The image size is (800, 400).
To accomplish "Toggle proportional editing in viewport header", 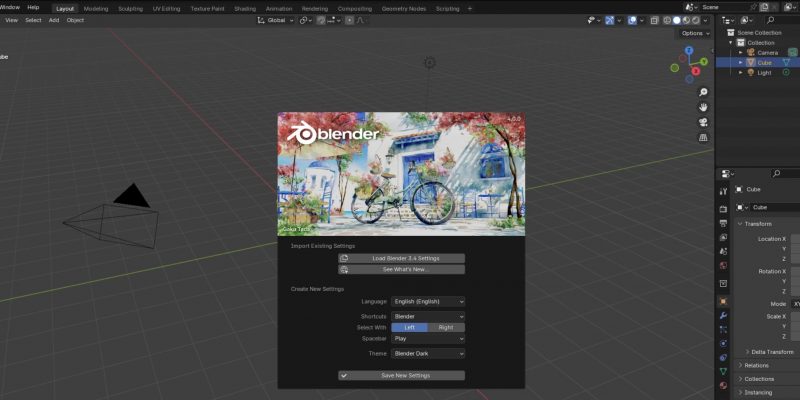I will 349,20.
